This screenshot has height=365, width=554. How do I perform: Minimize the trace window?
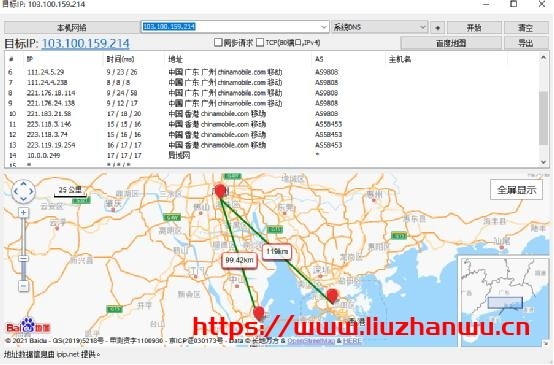point(486,4)
